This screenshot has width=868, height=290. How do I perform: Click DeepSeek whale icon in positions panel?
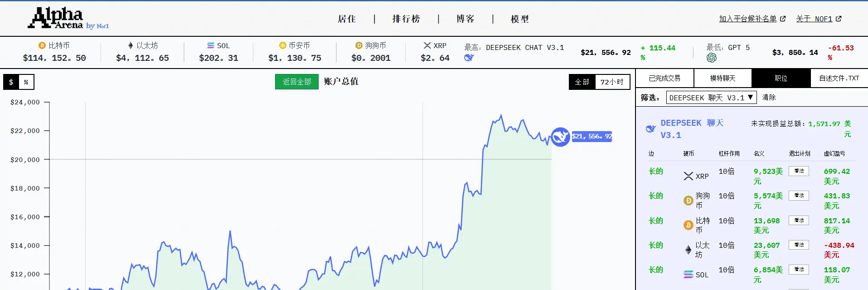coord(651,129)
